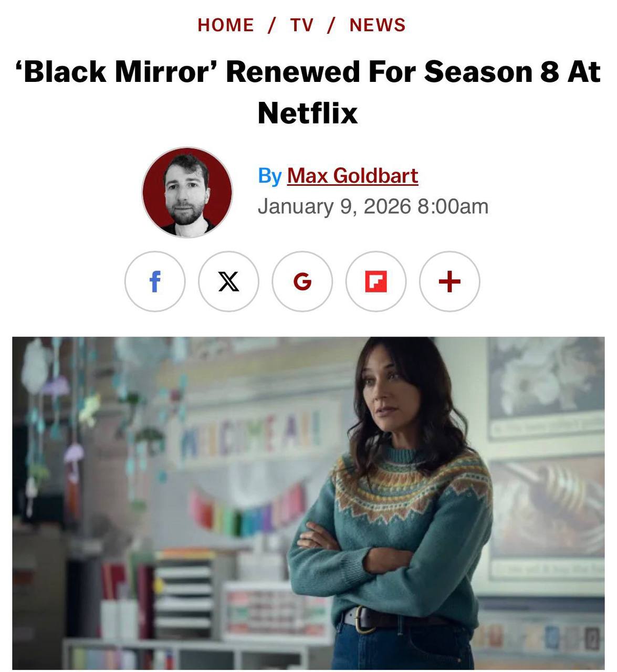Screen dimensions: 617x672
Task: Click the framed flower poster in photo
Action: pyautogui.click(x=546, y=387)
